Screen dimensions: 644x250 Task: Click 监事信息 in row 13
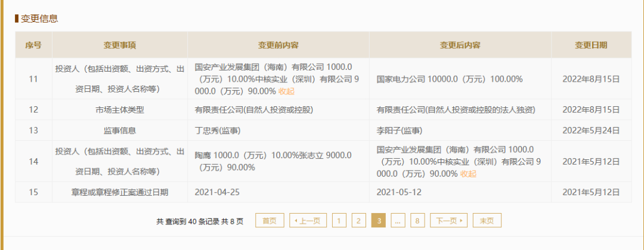[119, 131]
